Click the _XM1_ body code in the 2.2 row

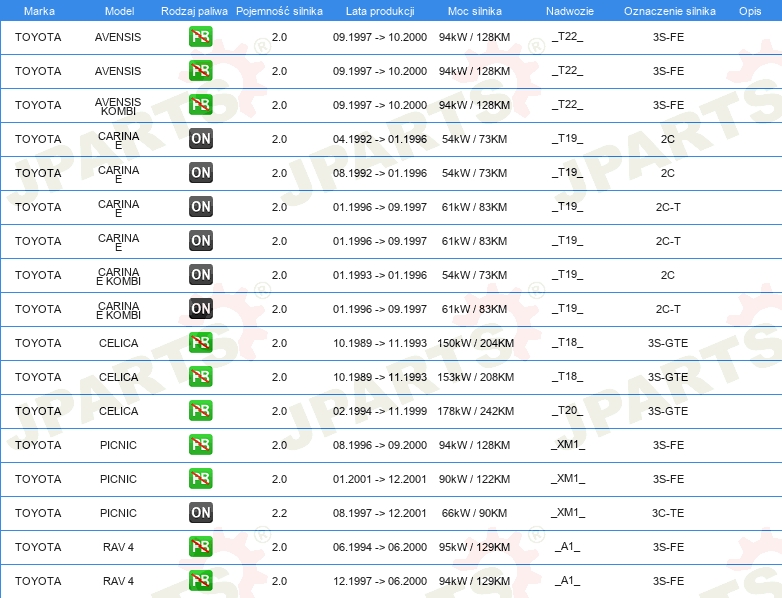coord(568,512)
